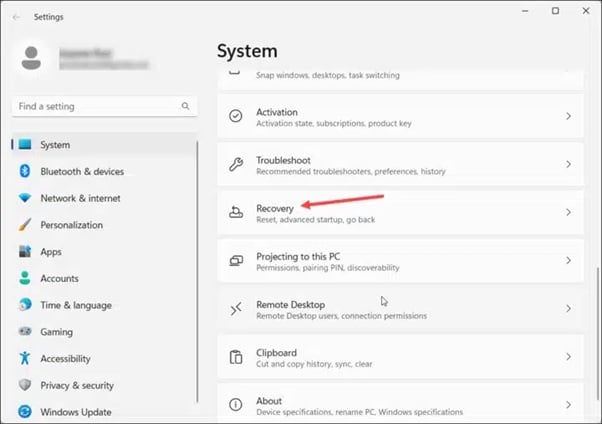
Task: Open Clipboard settings
Action: click(400, 357)
